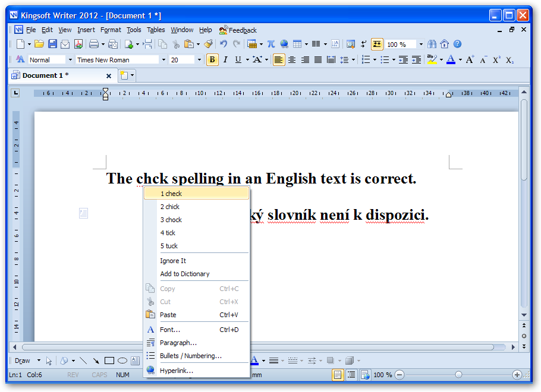Screen dimensions: 541x392
Task: Switch to Outline view in status bar
Action: tap(351, 375)
